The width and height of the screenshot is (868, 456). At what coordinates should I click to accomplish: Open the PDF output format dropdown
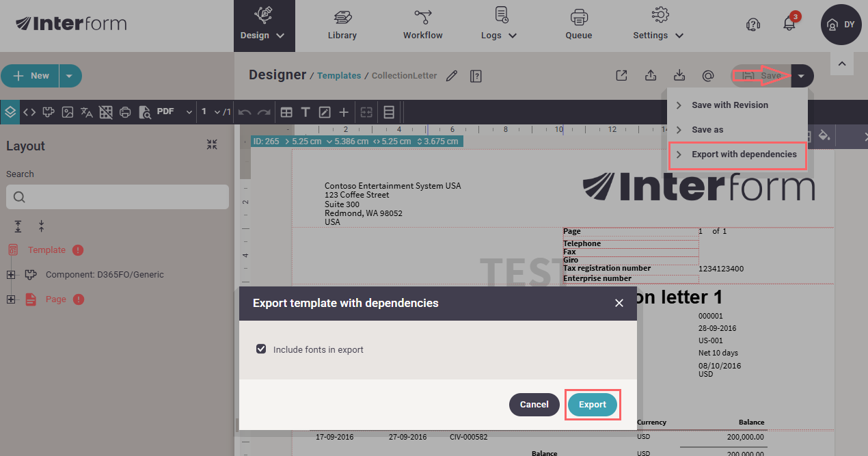point(174,111)
